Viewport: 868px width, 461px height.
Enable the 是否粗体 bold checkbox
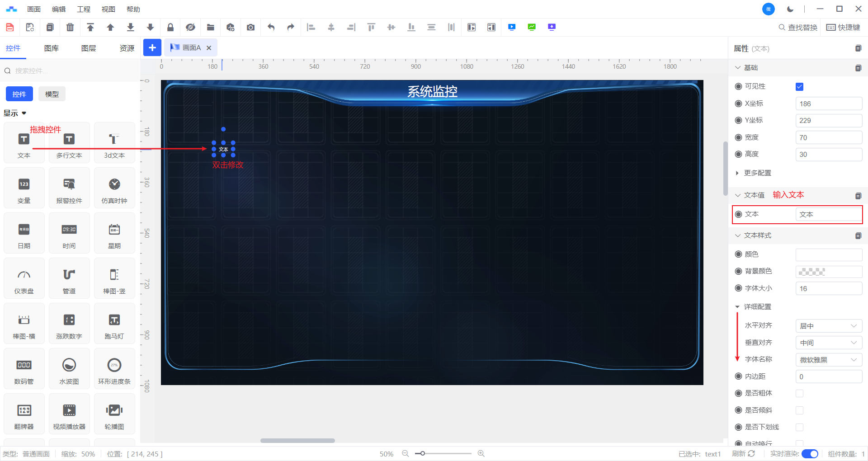coord(799,394)
